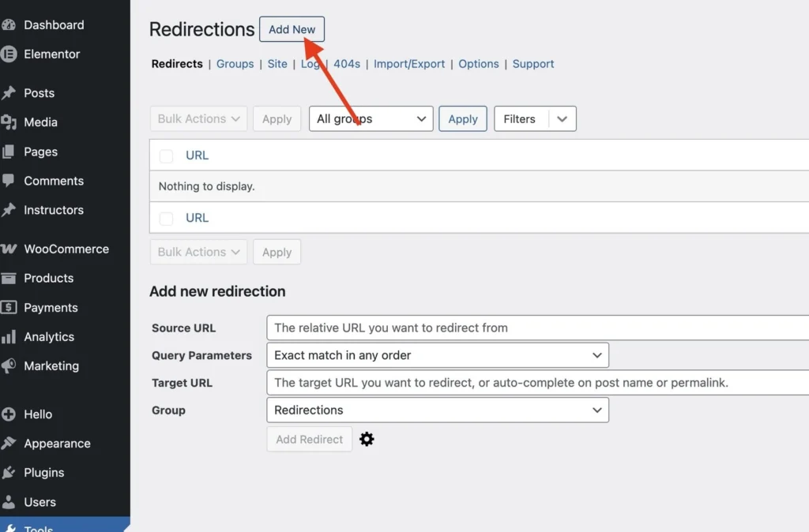Tick the select-all checkbox in table footer

click(166, 218)
